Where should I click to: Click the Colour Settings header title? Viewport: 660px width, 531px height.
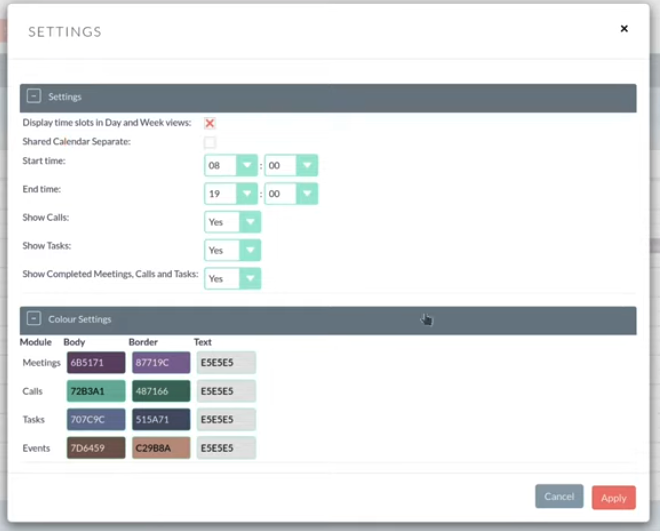(80, 319)
